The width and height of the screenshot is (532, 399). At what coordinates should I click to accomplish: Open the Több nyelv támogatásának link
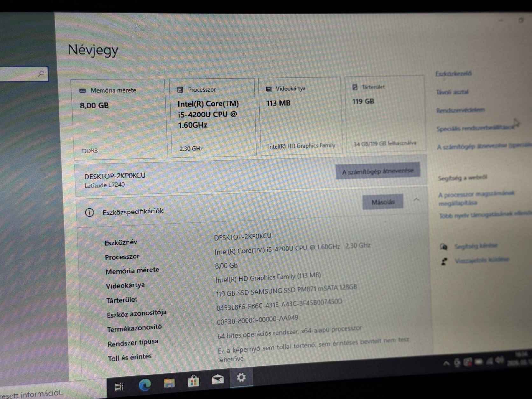coord(486,215)
